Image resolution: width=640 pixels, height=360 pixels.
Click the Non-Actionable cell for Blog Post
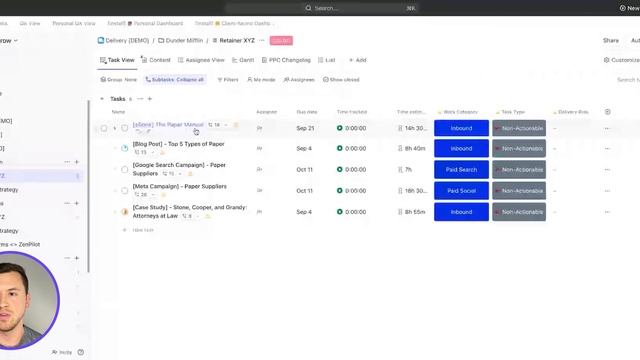pyautogui.click(x=519, y=149)
